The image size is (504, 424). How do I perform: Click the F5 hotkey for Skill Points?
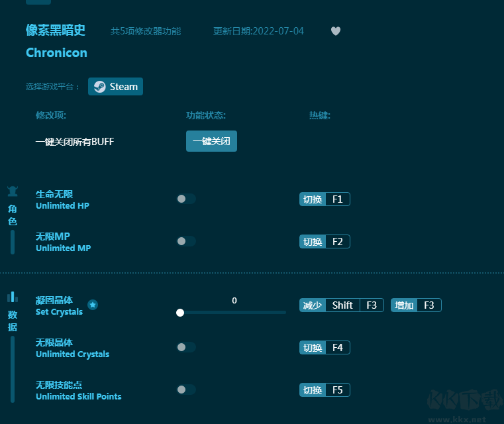click(325, 390)
